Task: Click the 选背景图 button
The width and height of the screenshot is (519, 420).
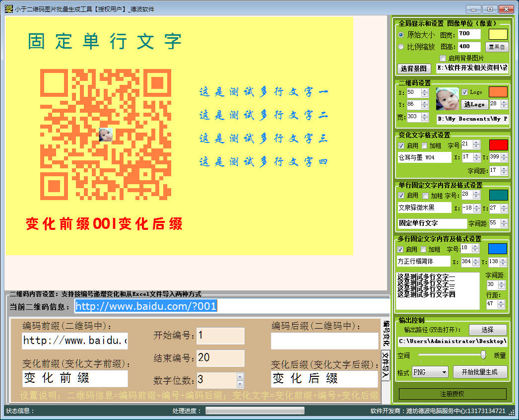Action: click(x=414, y=69)
